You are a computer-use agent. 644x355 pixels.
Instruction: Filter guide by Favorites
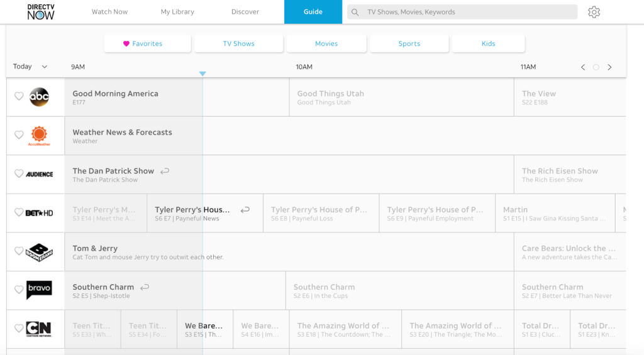click(x=147, y=43)
